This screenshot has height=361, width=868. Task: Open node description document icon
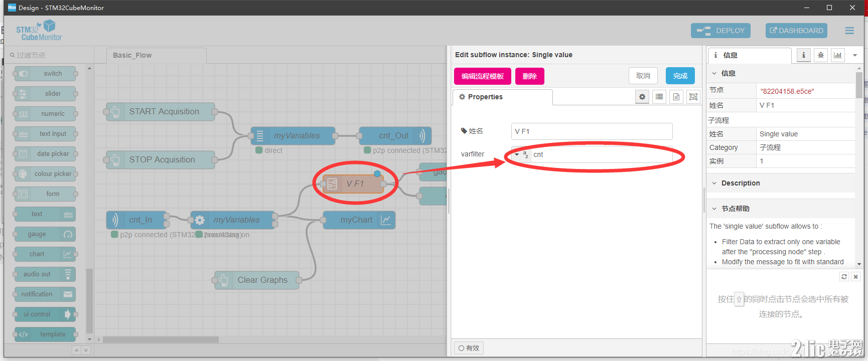(x=676, y=97)
